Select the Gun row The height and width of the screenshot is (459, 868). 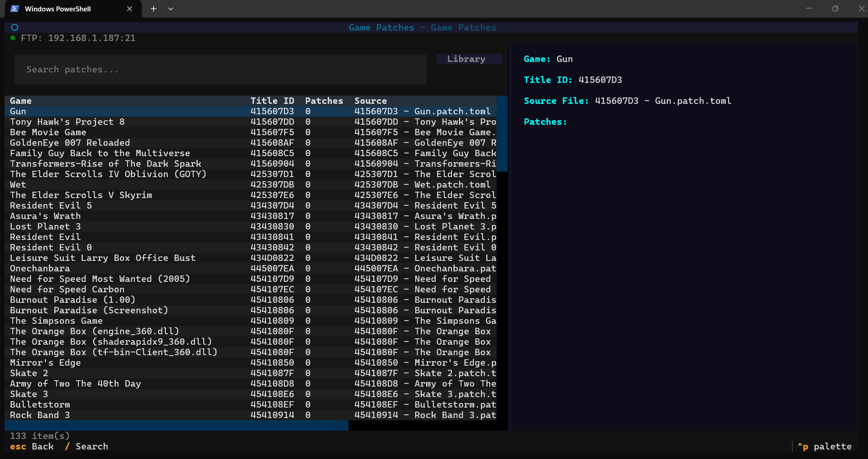pos(251,111)
